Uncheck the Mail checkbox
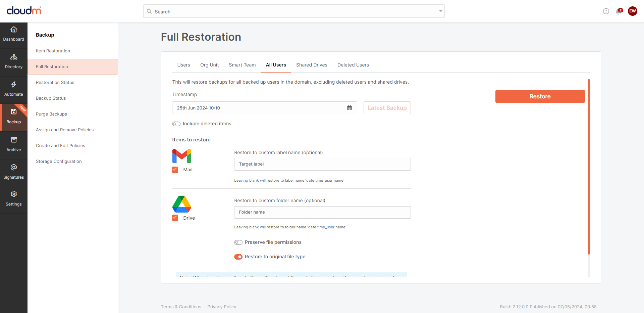 point(175,170)
